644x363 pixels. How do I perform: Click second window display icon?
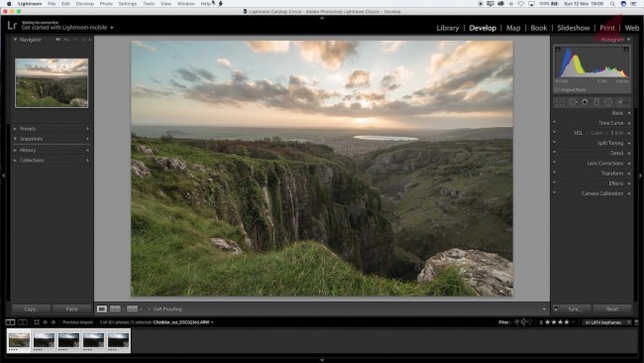(23, 322)
